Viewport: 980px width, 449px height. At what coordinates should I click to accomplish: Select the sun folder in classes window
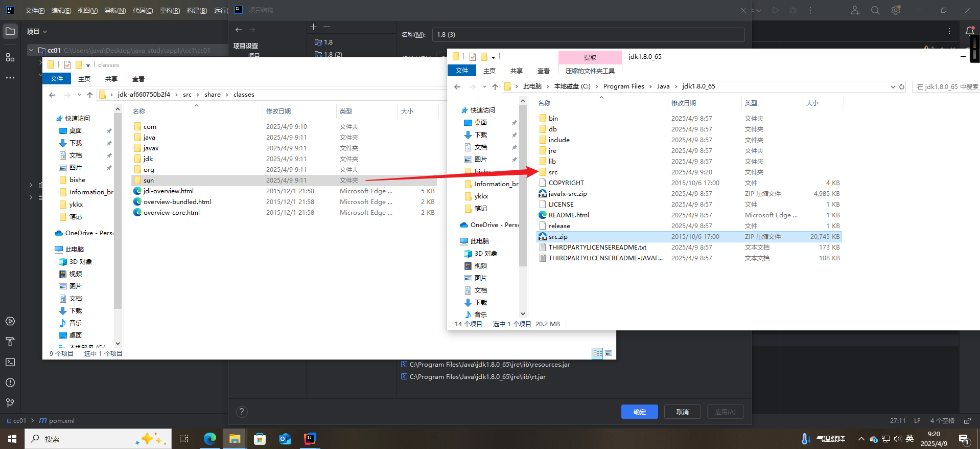(x=284, y=180)
